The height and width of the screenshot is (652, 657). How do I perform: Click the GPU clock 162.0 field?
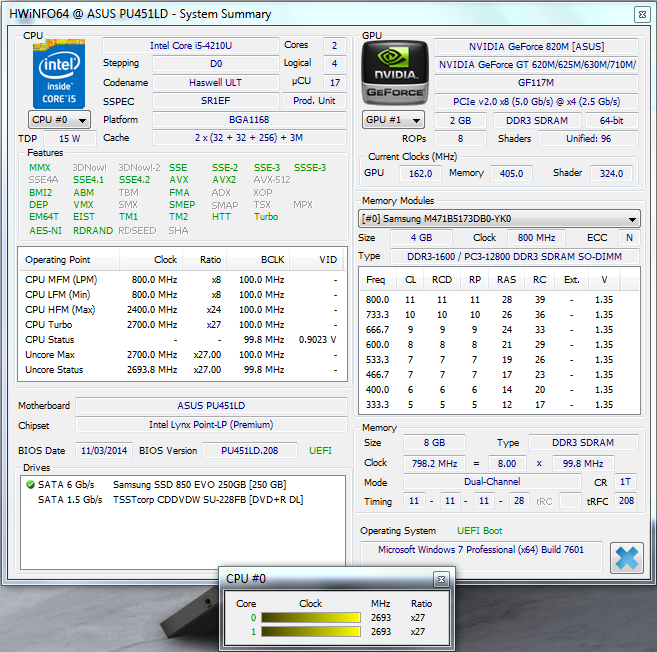tap(420, 173)
